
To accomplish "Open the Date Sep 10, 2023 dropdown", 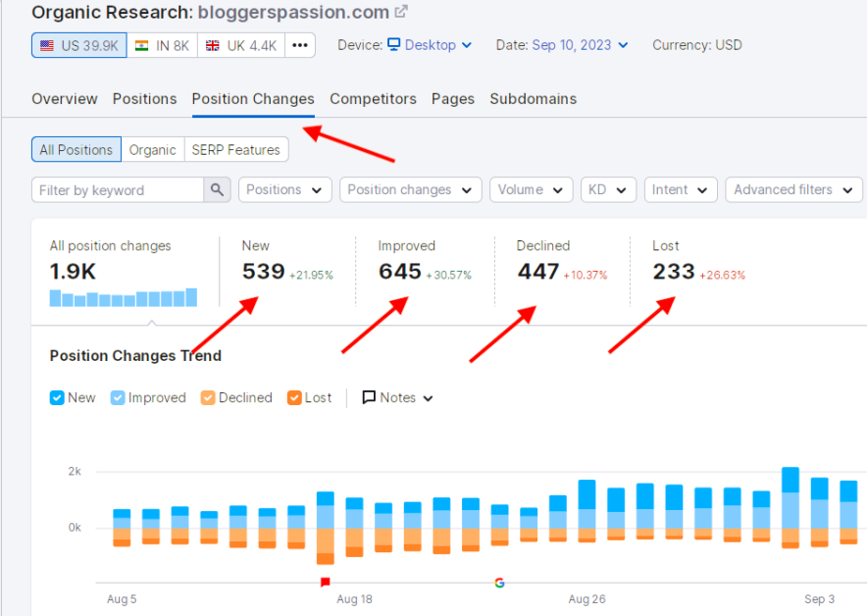I will tap(580, 45).
